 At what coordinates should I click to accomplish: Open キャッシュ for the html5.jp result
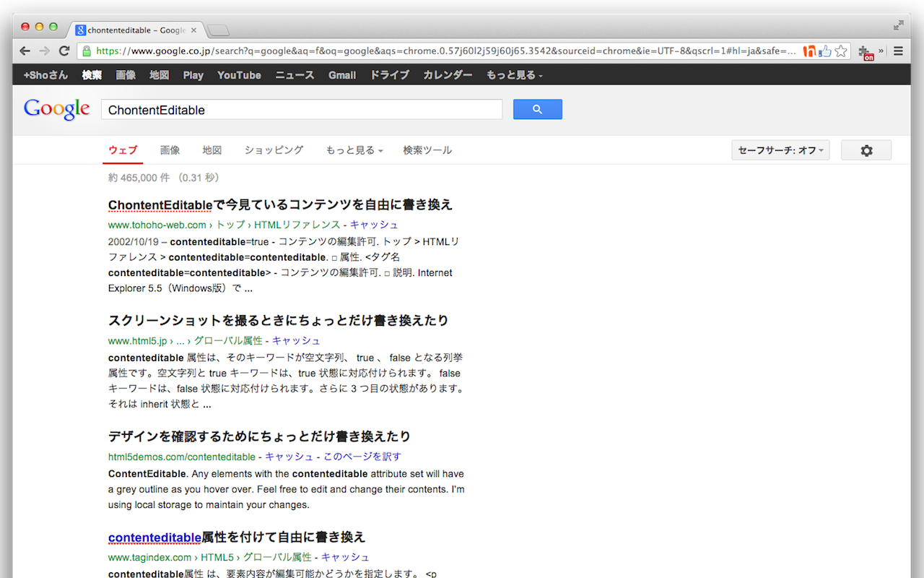click(296, 340)
